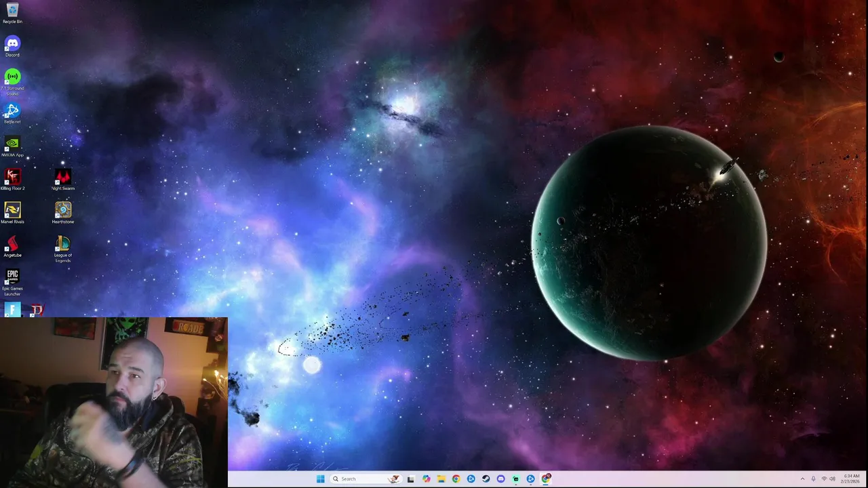Open the clock showing 6:34 AM
868x488 pixels.
coord(850,479)
